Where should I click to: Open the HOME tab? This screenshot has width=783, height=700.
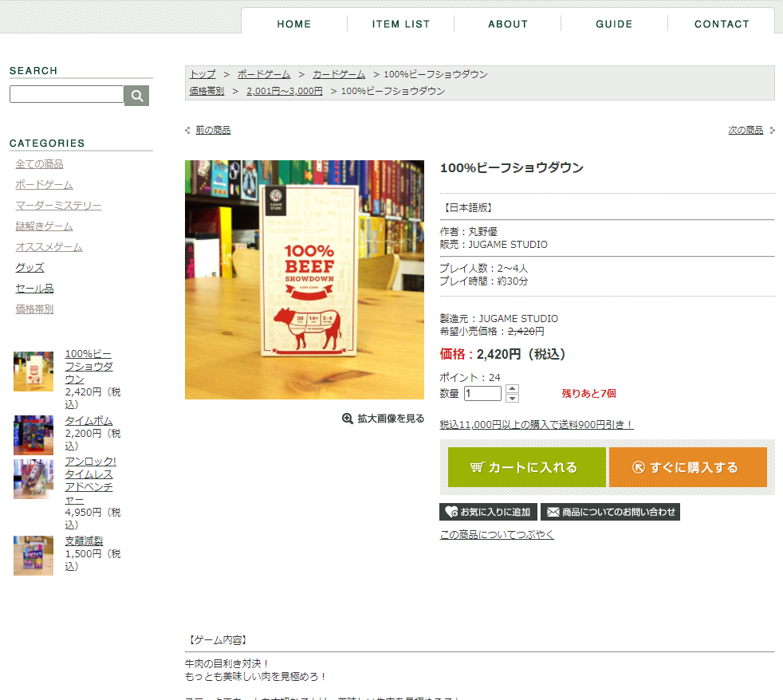tap(294, 24)
